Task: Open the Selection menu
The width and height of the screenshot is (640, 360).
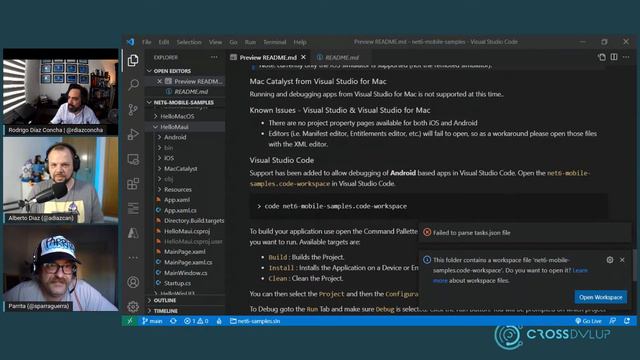Action: 189,42
